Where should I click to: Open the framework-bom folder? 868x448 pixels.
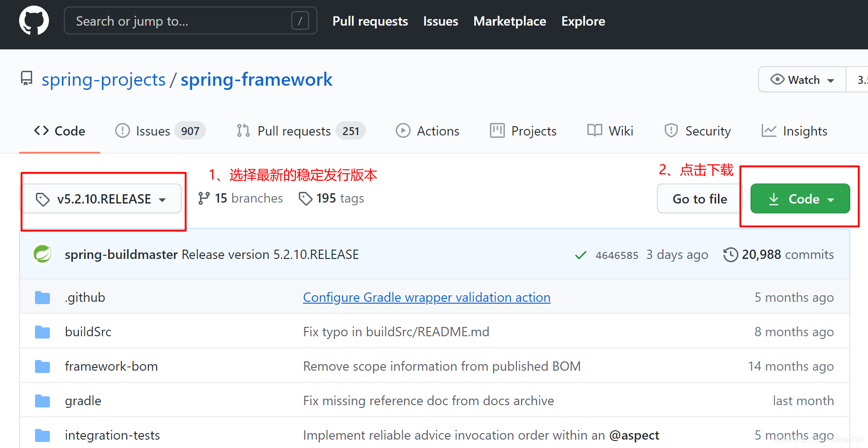(x=111, y=367)
